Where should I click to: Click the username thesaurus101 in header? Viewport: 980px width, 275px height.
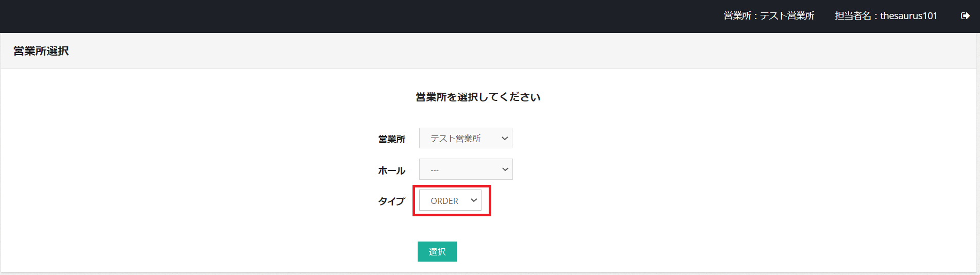tap(908, 16)
